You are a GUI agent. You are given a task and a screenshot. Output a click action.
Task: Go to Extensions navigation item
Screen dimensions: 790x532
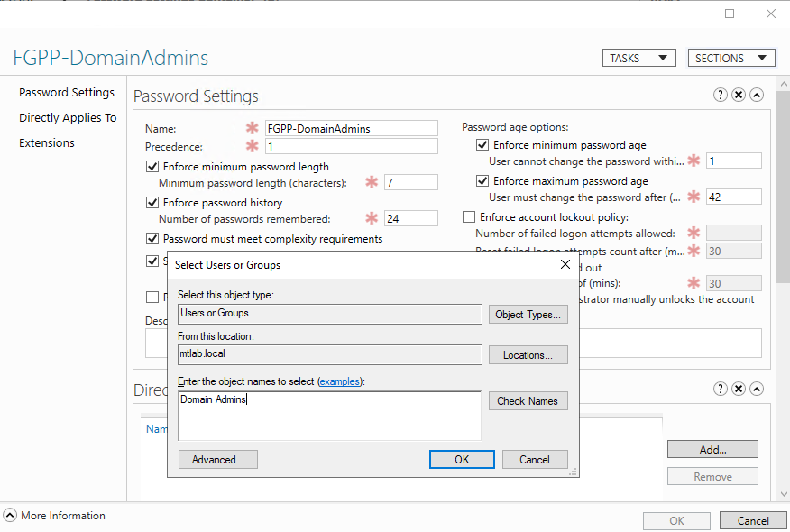pos(46,143)
